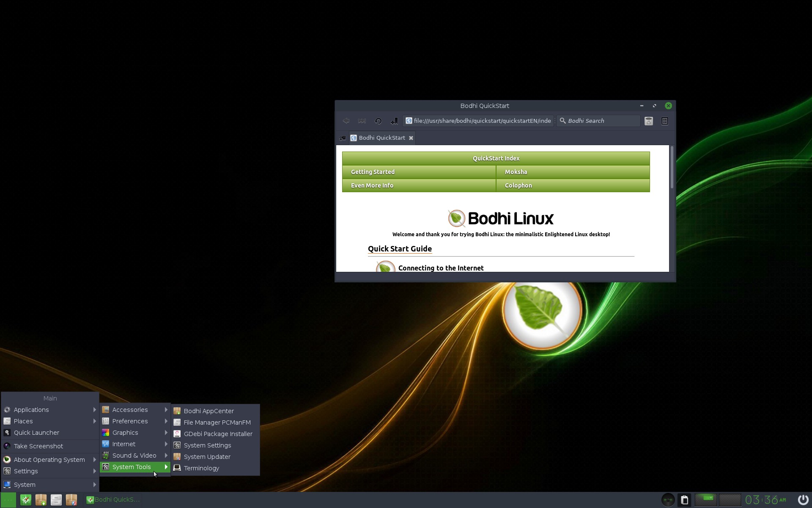
Task: Click the Terminology laptop icon
Action: 177,468
